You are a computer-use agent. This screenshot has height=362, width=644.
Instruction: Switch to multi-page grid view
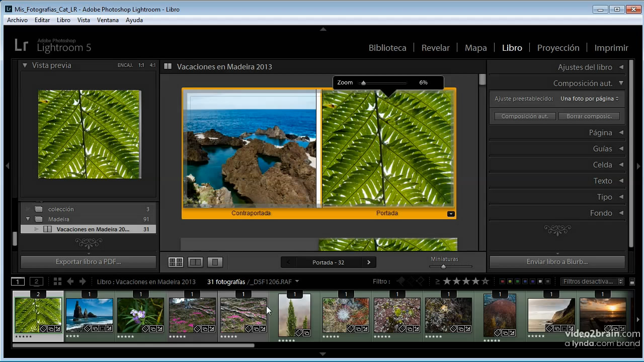[x=176, y=262]
